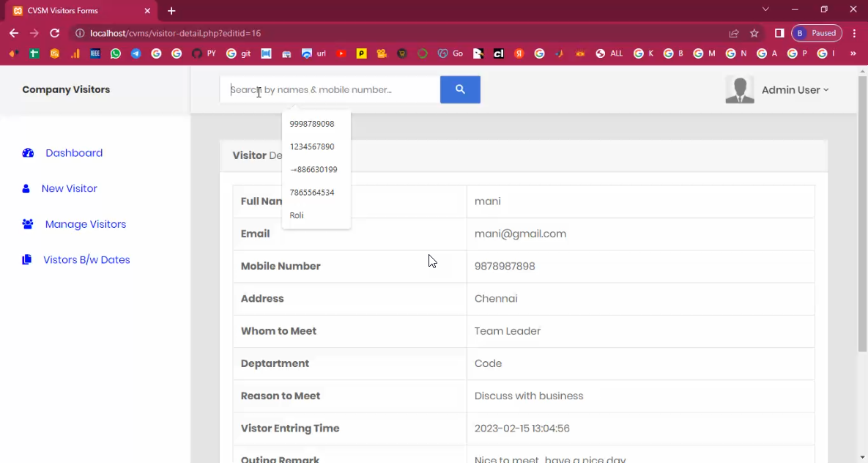
Task: Open the tab search dropdown arrow
Action: (765, 10)
